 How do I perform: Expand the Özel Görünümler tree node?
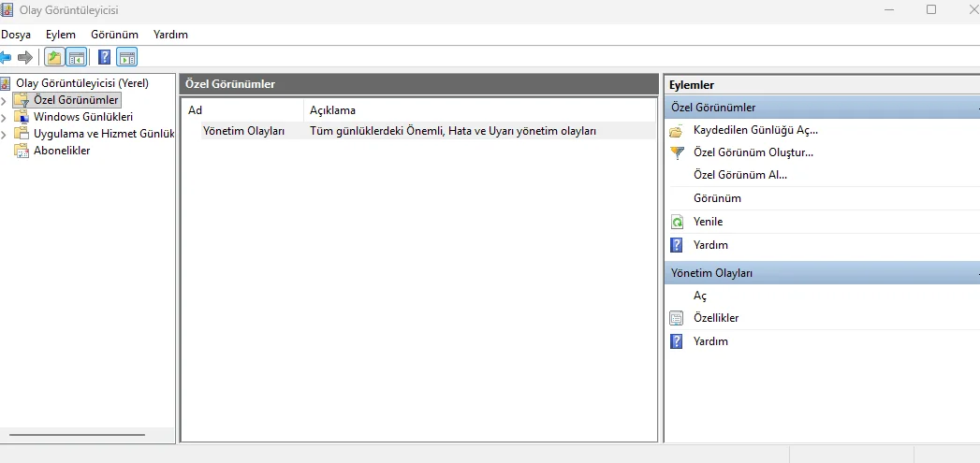[x=4, y=100]
